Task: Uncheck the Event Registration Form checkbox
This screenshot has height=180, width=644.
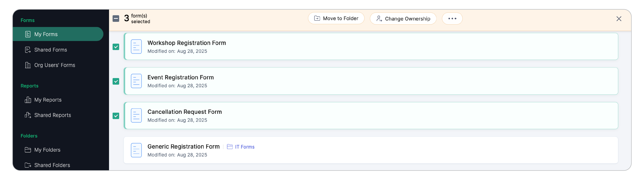Action: pyautogui.click(x=116, y=81)
